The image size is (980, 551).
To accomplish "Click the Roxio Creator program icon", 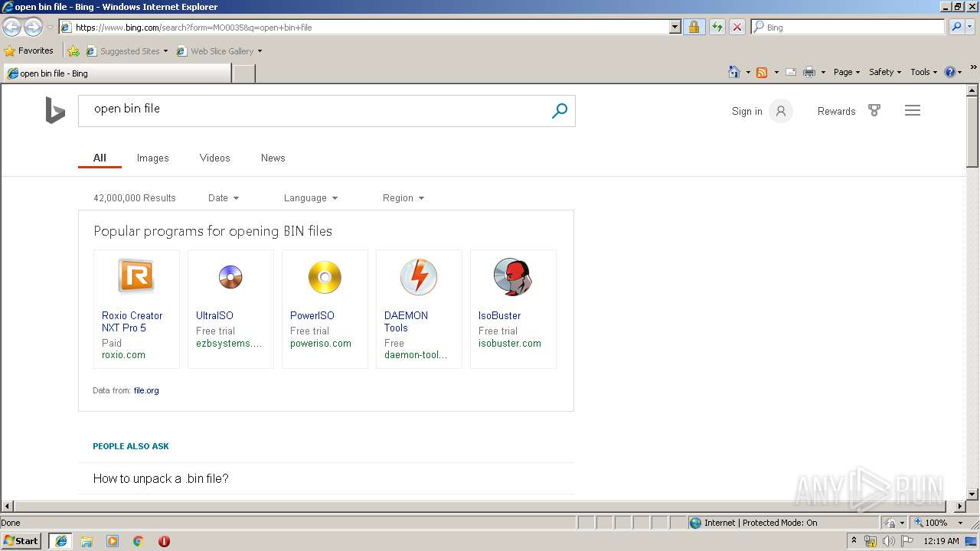I will (x=136, y=276).
